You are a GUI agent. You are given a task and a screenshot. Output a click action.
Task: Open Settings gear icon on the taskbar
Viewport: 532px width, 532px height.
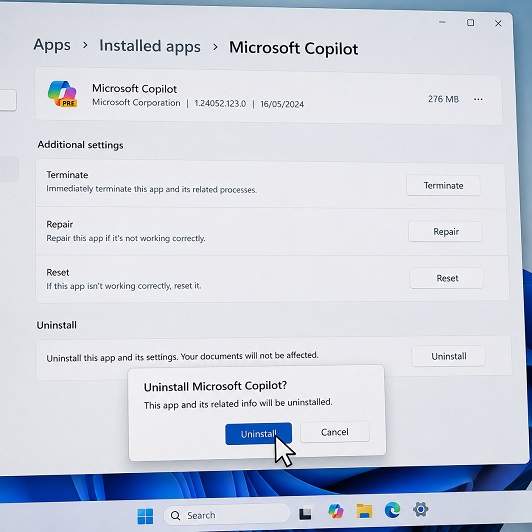tap(420, 509)
